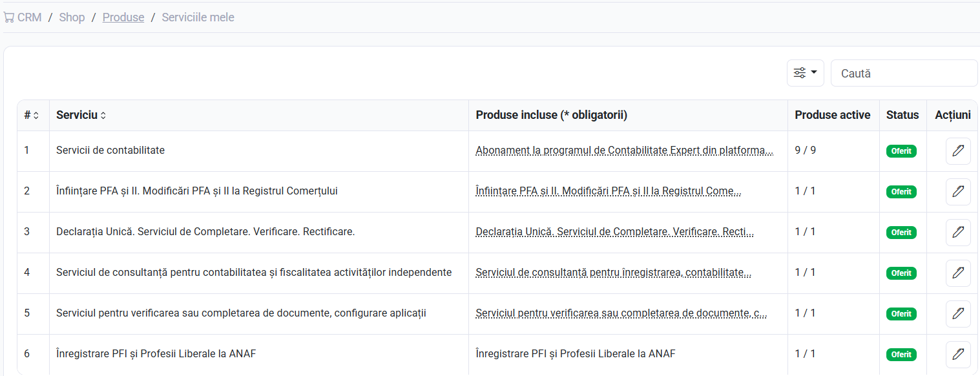Edit row 4 consultanță service

coord(958,273)
